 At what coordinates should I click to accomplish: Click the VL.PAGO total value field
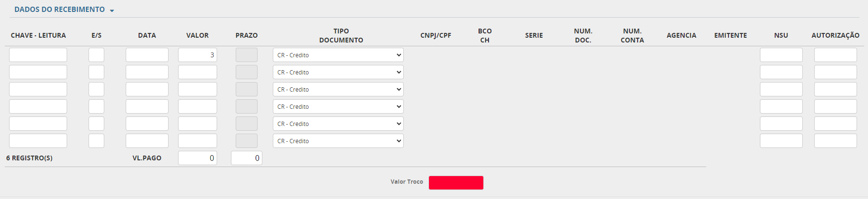[x=197, y=158]
